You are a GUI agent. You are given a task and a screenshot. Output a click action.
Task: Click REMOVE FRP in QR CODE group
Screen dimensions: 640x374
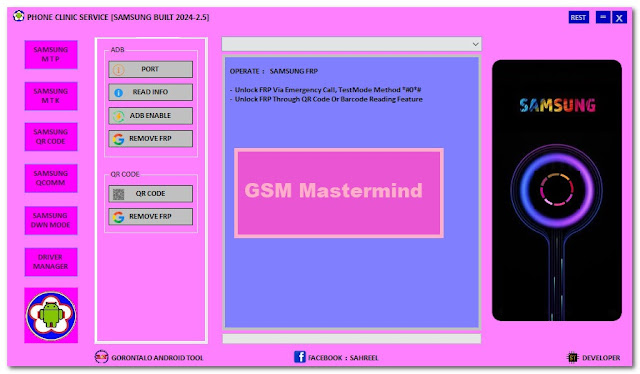151,216
